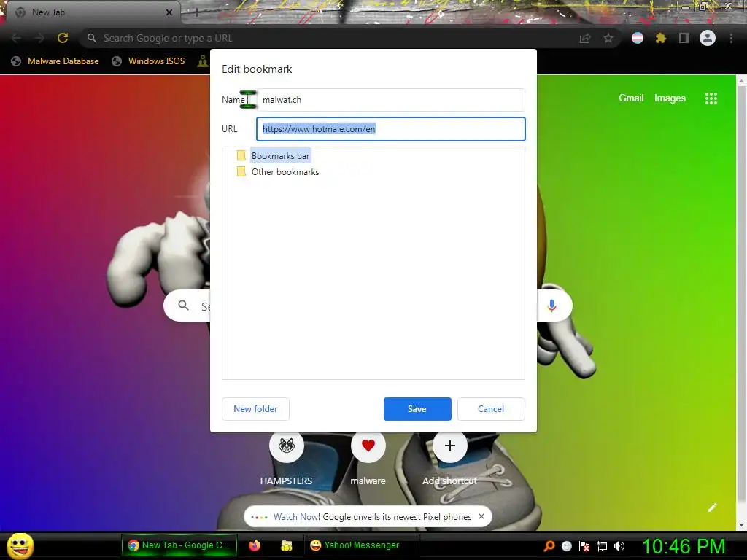Reload the page with the refresh icon
This screenshot has height=560, width=747.
tap(63, 38)
